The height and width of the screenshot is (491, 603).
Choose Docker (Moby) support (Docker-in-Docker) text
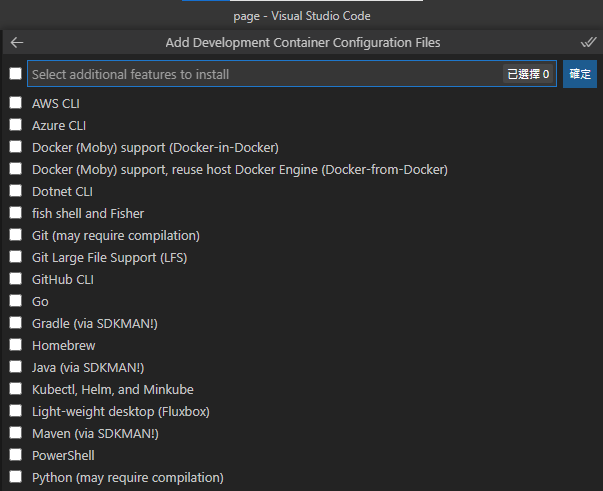(x=155, y=148)
